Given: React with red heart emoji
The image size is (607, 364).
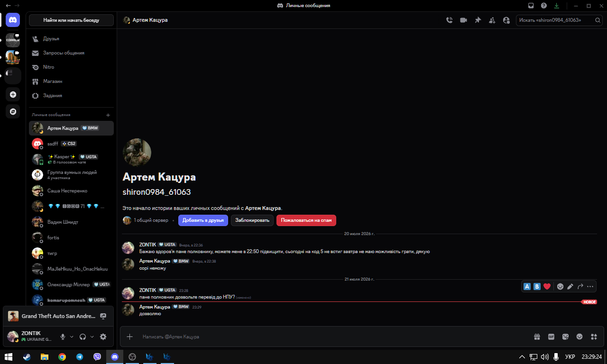Looking at the screenshot, I should 547,286.
